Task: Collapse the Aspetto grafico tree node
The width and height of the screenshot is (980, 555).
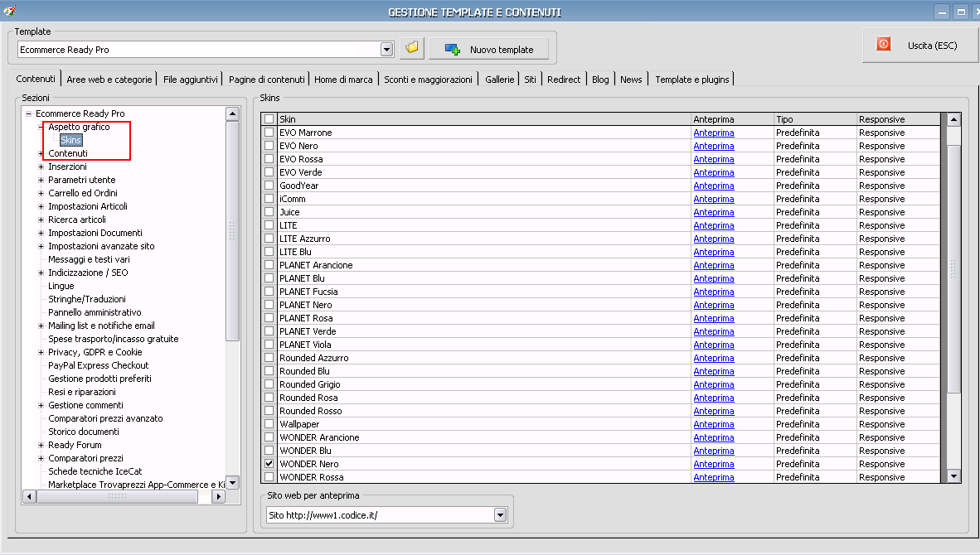Action: (x=41, y=127)
